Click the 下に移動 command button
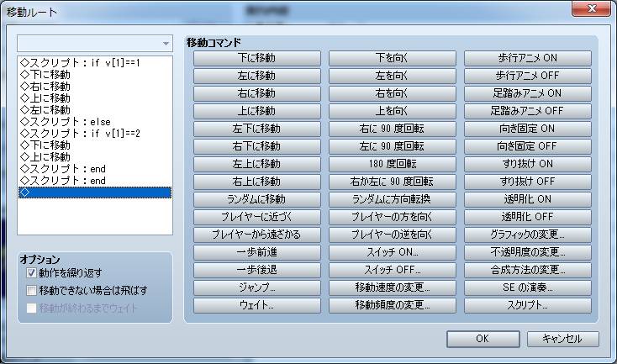This screenshot has height=364, width=617. click(257, 58)
